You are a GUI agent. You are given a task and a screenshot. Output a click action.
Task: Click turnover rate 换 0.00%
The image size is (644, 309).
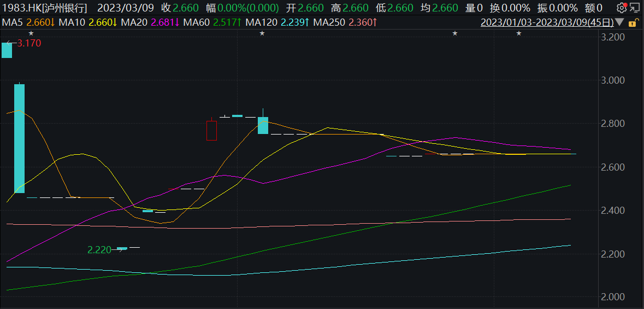coord(510,8)
